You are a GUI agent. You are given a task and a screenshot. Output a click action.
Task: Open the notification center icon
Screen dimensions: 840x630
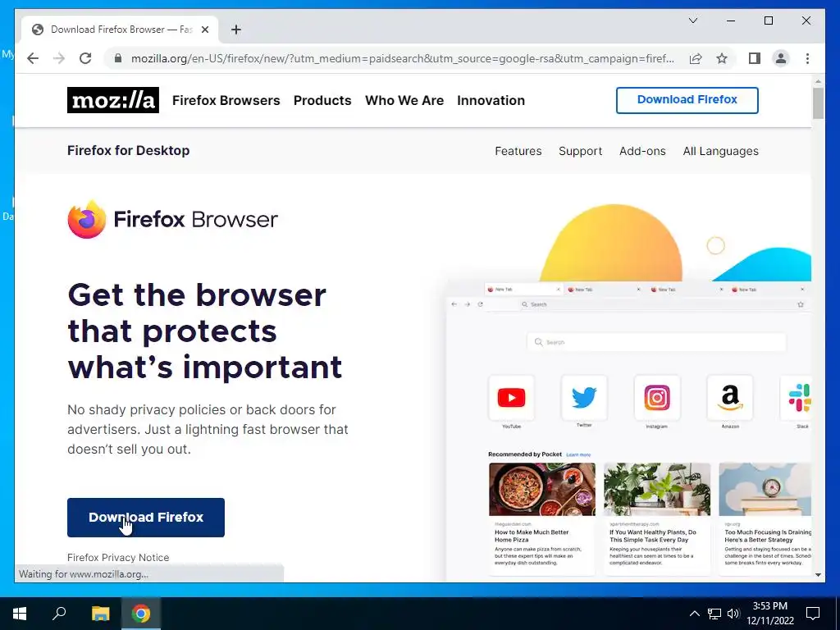pyautogui.click(x=813, y=614)
